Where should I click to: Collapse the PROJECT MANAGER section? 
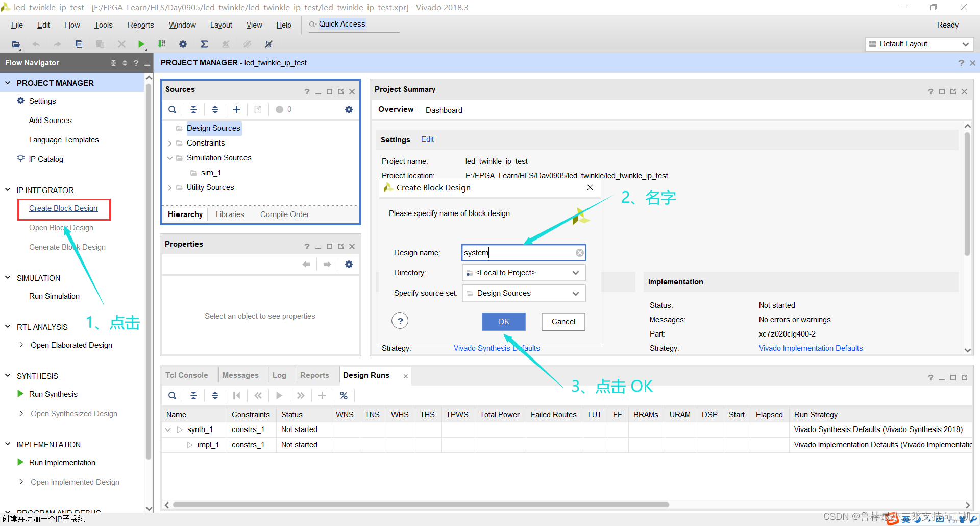tap(8, 83)
